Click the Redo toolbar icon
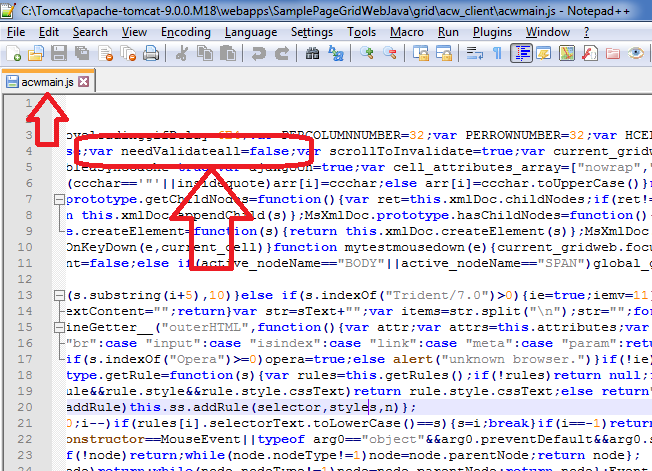652x471 pixels. click(281, 53)
